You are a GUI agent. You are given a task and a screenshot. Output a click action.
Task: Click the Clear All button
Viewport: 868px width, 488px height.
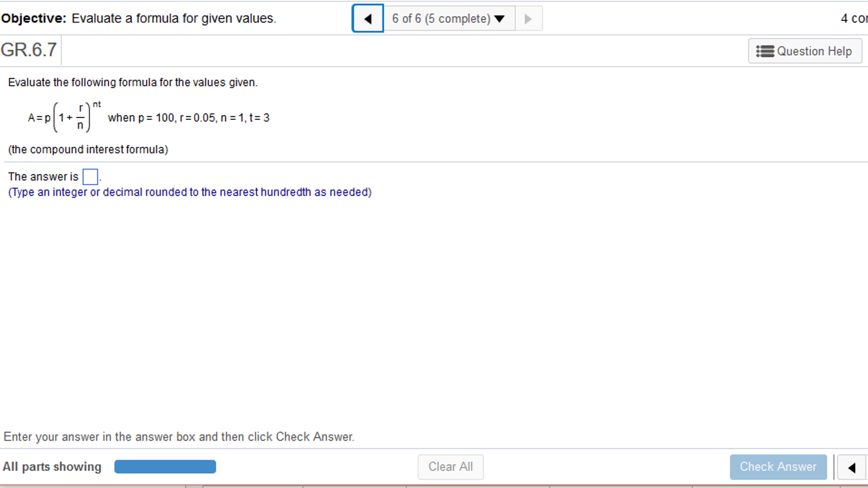pos(451,467)
